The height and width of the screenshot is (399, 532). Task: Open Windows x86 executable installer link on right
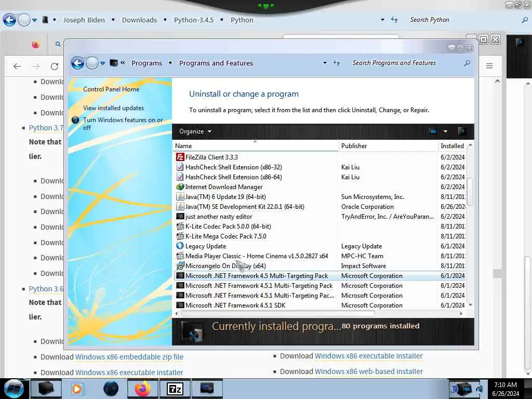coord(368,356)
